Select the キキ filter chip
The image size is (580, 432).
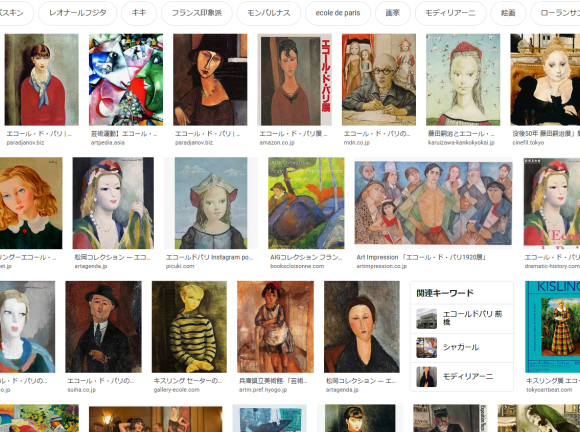point(139,13)
